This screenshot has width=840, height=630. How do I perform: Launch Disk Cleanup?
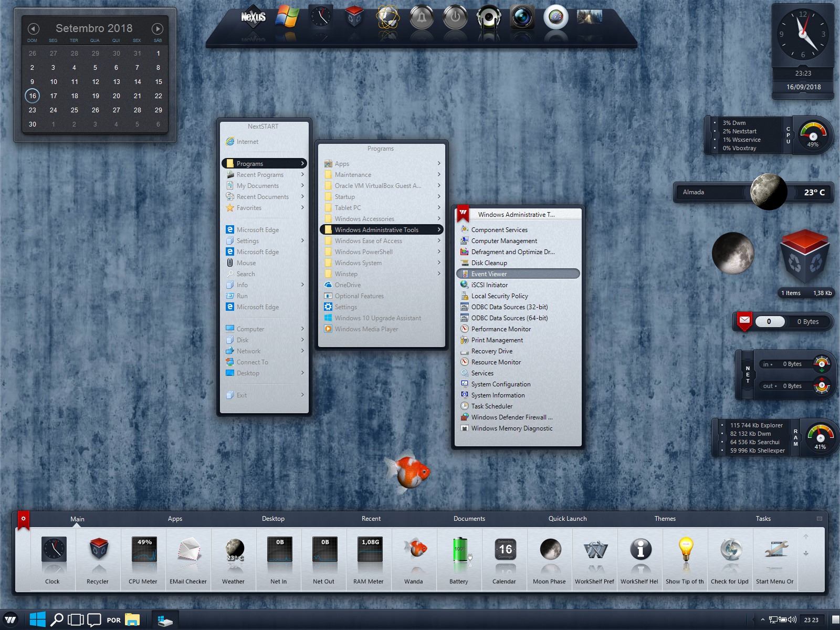tap(518, 263)
